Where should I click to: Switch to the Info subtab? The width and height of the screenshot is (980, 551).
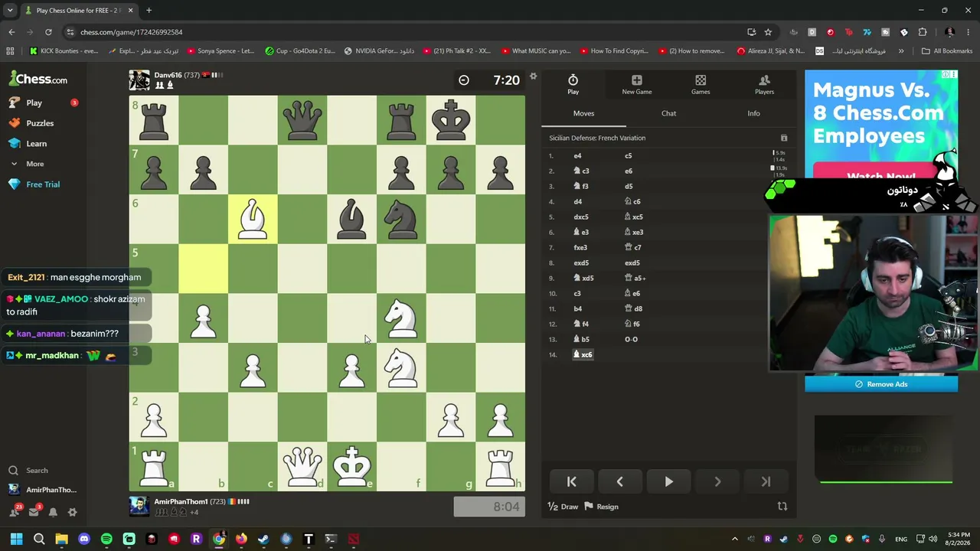[753, 113]
